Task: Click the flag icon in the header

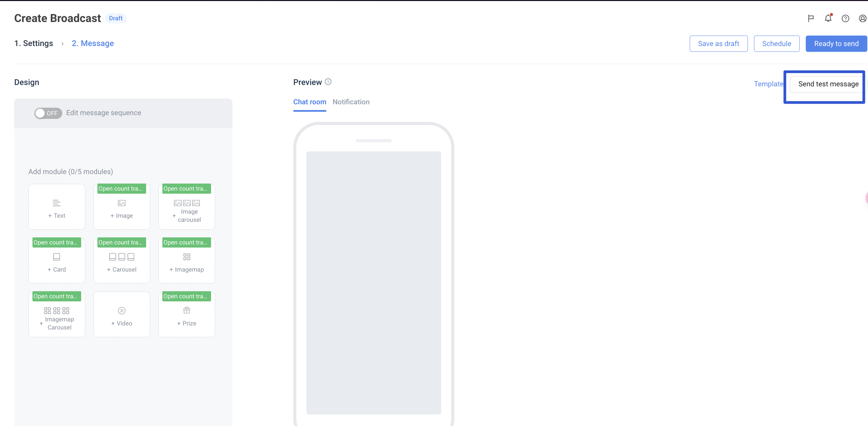Action: 810,18
